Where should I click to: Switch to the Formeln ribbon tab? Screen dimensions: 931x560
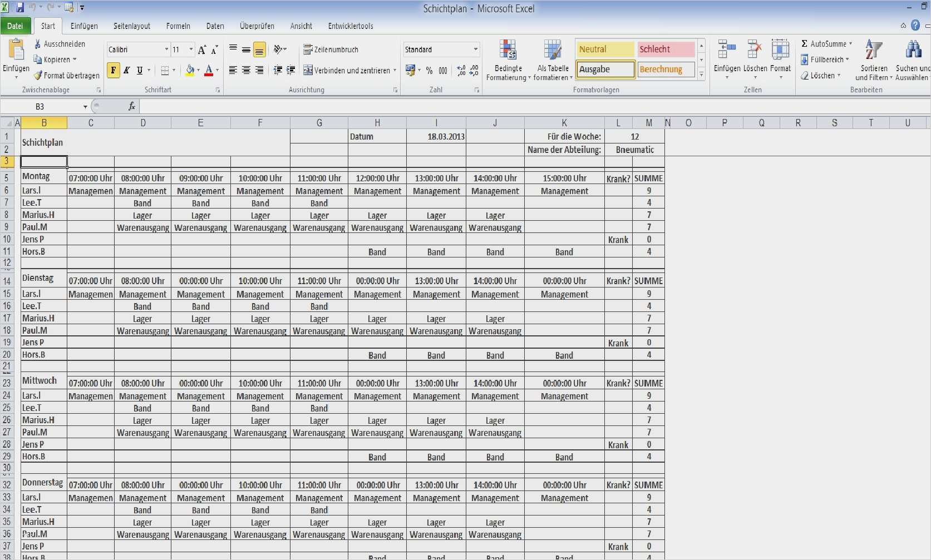(x=178, y=26)
